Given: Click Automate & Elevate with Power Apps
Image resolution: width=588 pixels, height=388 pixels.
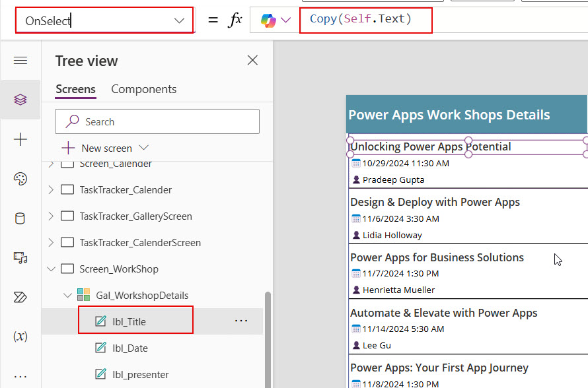Looking at the screenshot, I should pyautogui.click(x=443, y=313).
